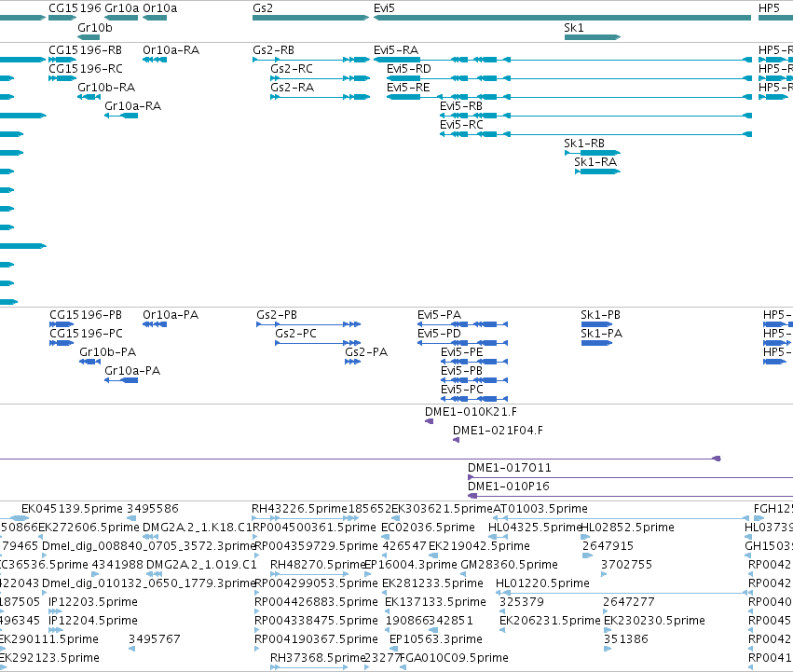Click the 3495586 EST arrow
Screen dimensions: 793x672
pyautogui.click(x=131, y=518)
